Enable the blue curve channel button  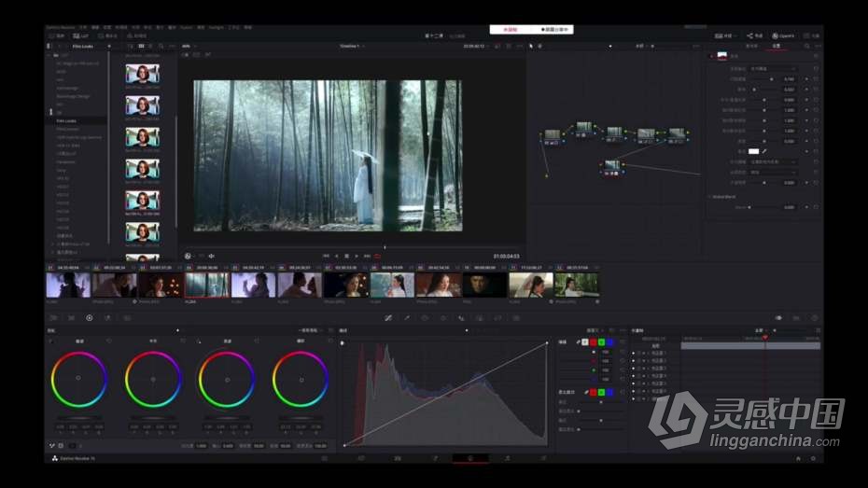[x=610, y=342]
